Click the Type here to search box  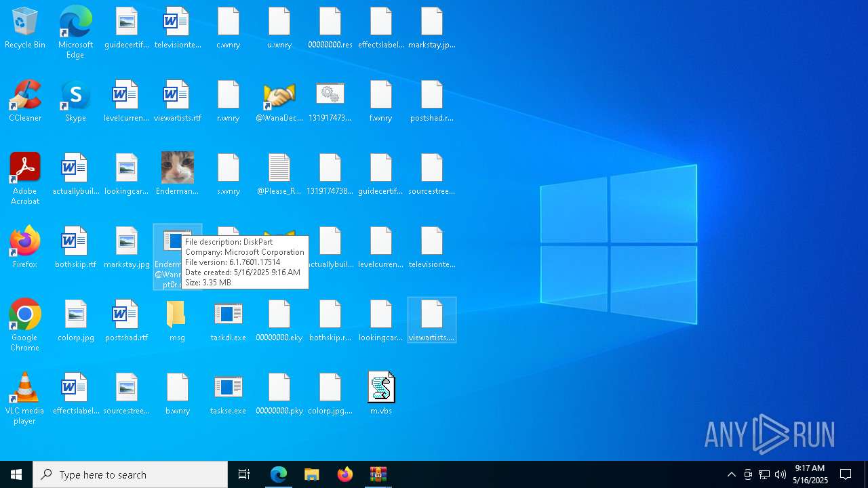tap(130, 474)
